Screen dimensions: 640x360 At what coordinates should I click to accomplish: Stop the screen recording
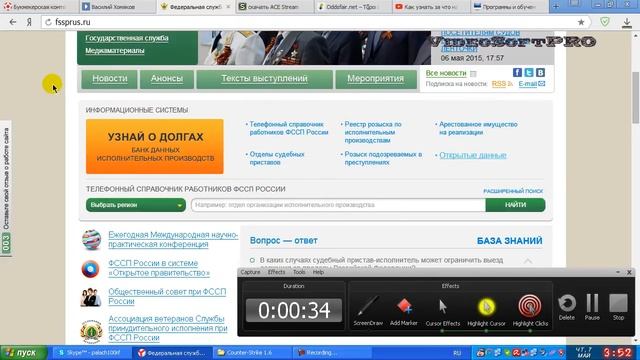click(618, 307)
